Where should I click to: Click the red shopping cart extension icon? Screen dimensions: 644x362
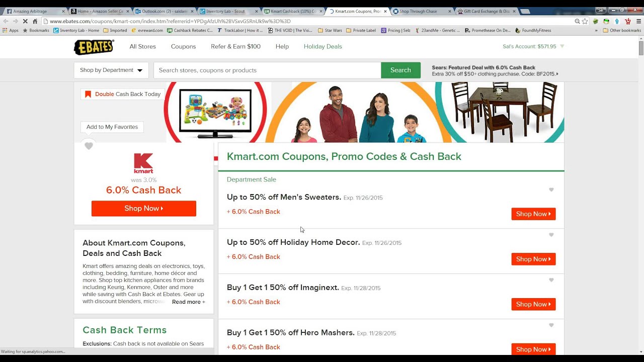pos(627,21)
